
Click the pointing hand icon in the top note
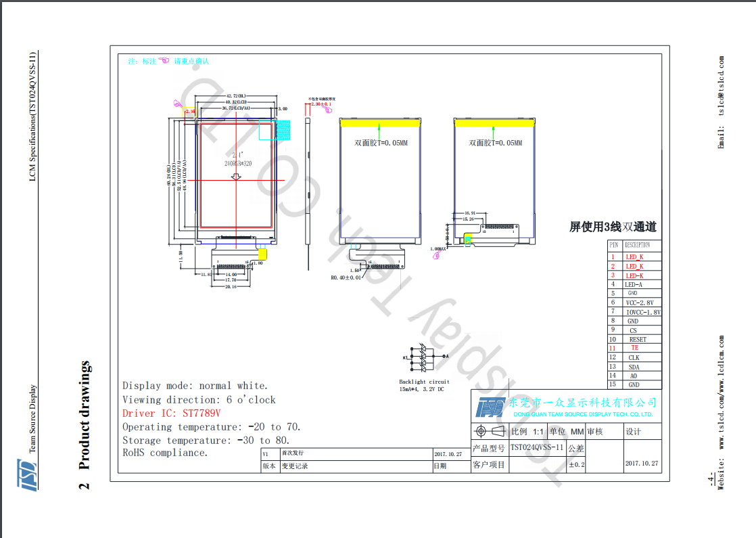165,61
